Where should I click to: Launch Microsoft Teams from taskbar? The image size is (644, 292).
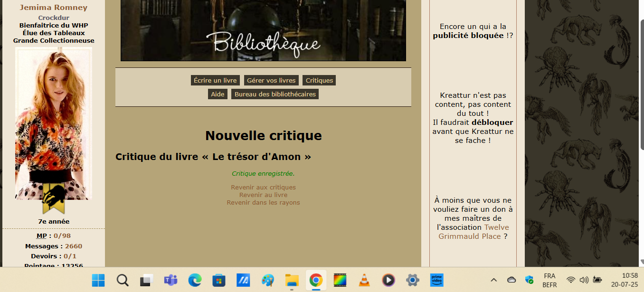click(x=170, y=280)
